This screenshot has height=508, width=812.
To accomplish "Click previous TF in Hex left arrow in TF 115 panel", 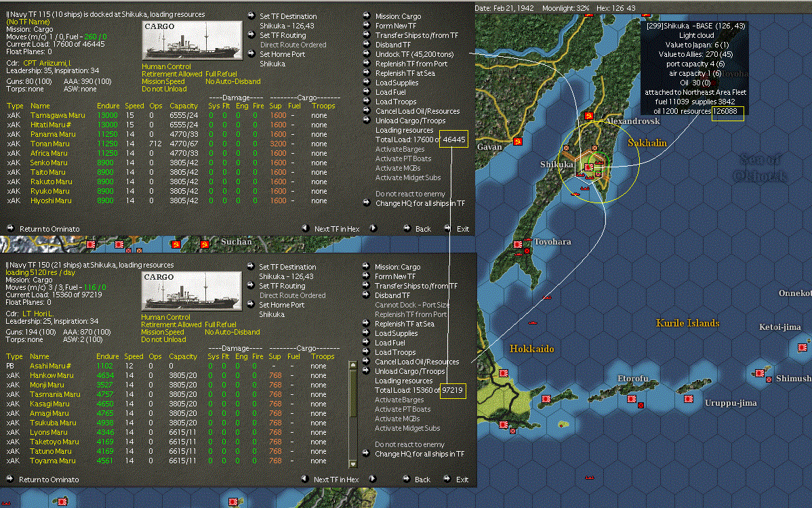I will 306,229.
